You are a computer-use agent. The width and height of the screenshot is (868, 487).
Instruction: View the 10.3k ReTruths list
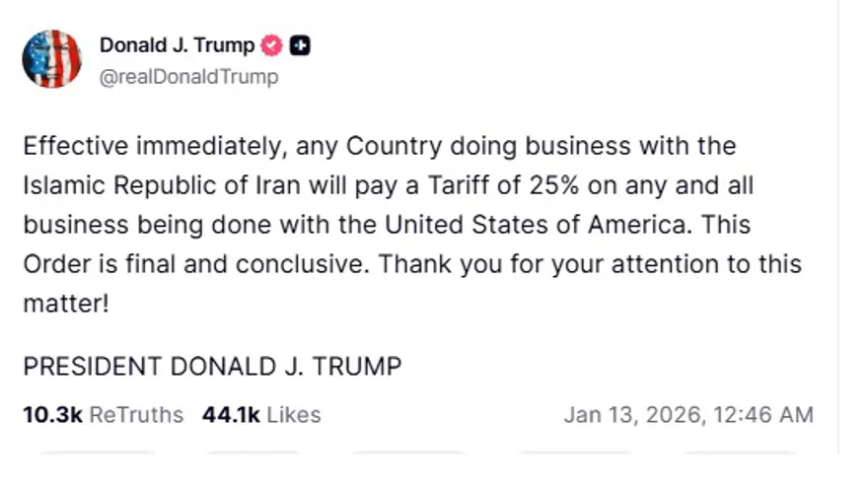coord(103,415)
